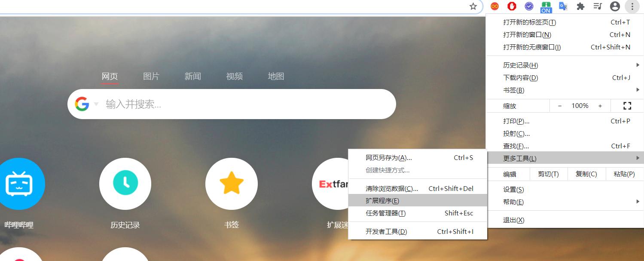Open the purple checkmark extension icon
This screenshot has height=261, width=644.
(529, 6)
